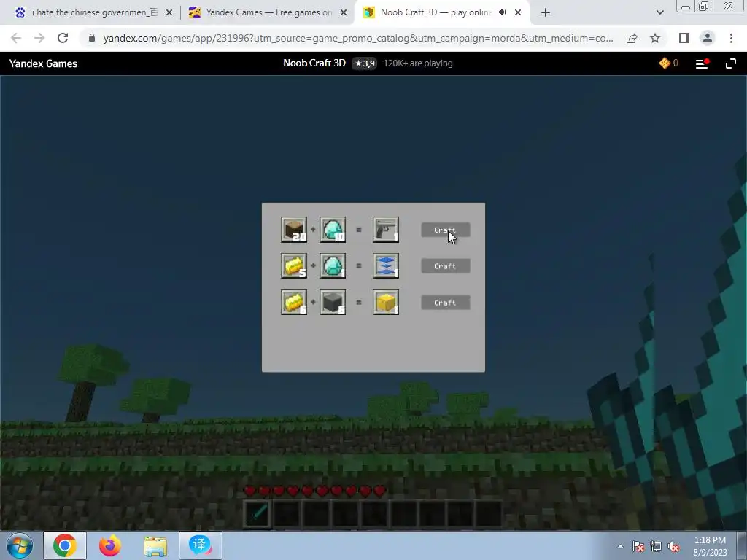The image size is (747, 560).
Task: Mute the Noob Craft 3D tab audio
Action: [x=502, y=12]
